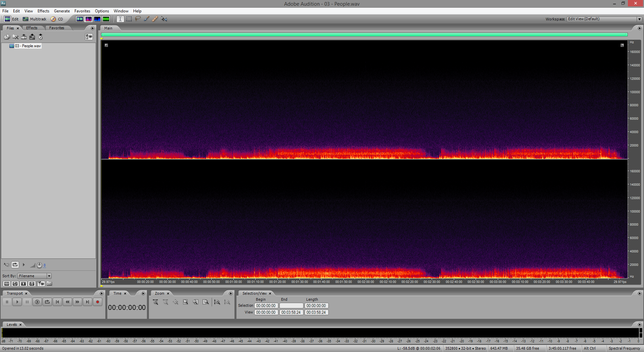Play file preview in Files panel
644x352 pixels.
tap(24, 265)
